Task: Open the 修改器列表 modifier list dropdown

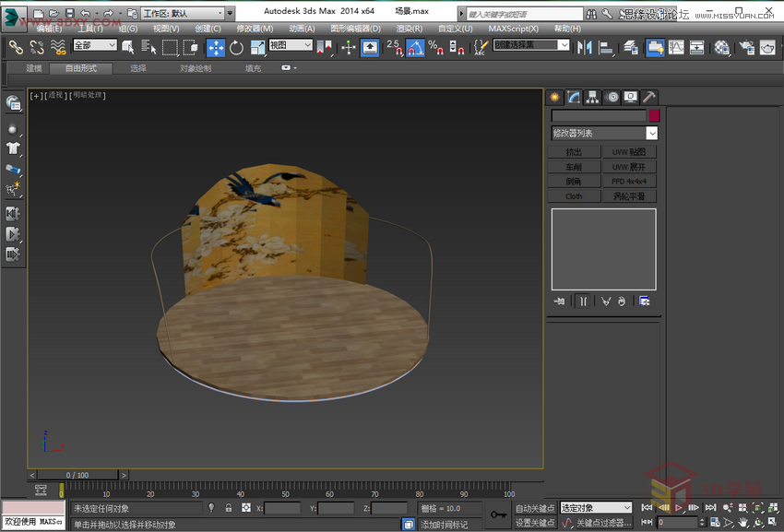Action: 604,132
